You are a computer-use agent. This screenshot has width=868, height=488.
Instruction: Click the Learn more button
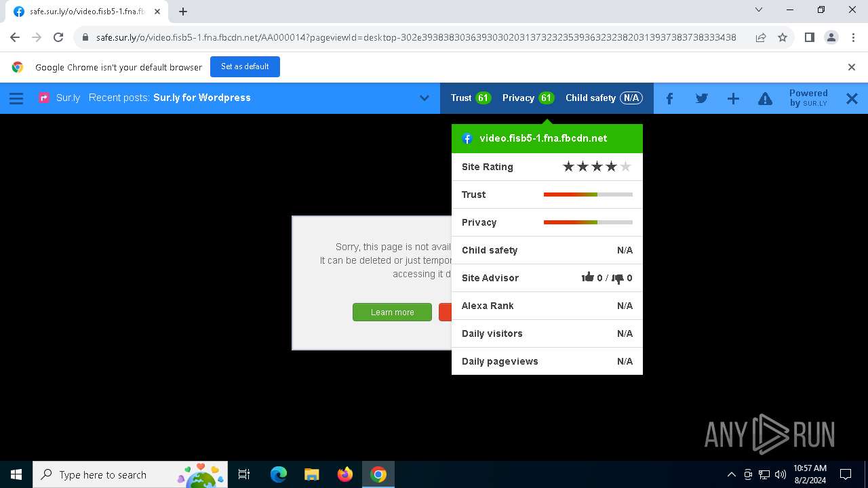392,312
